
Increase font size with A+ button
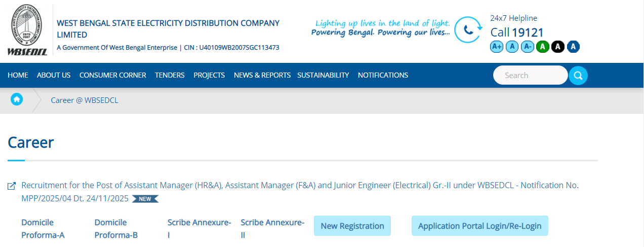point(497,47)
